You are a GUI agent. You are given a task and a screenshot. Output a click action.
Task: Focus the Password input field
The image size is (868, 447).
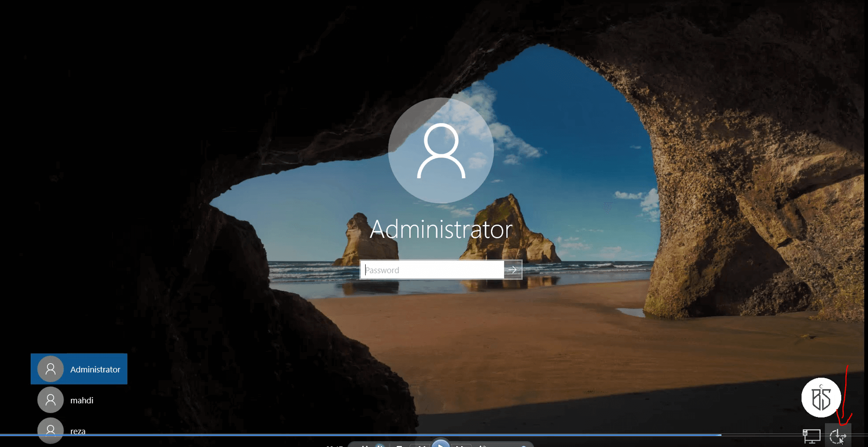[432, 270]
